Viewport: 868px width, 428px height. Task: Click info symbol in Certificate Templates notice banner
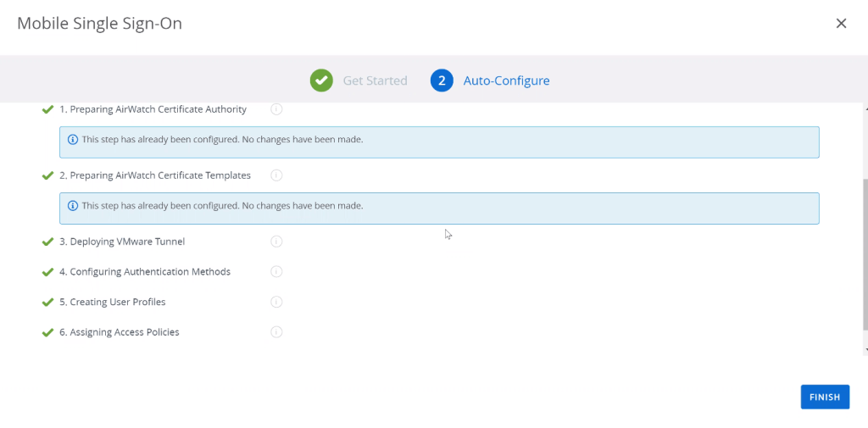(73, 206)
